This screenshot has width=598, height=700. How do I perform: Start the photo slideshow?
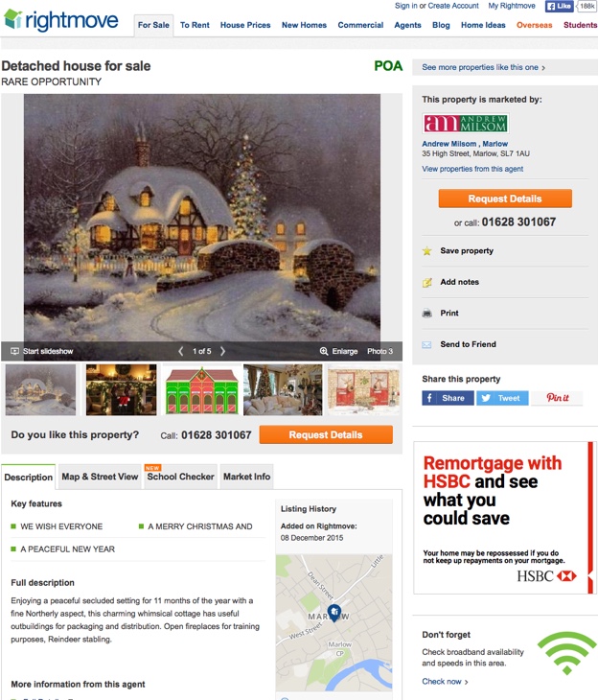point(42,351)
